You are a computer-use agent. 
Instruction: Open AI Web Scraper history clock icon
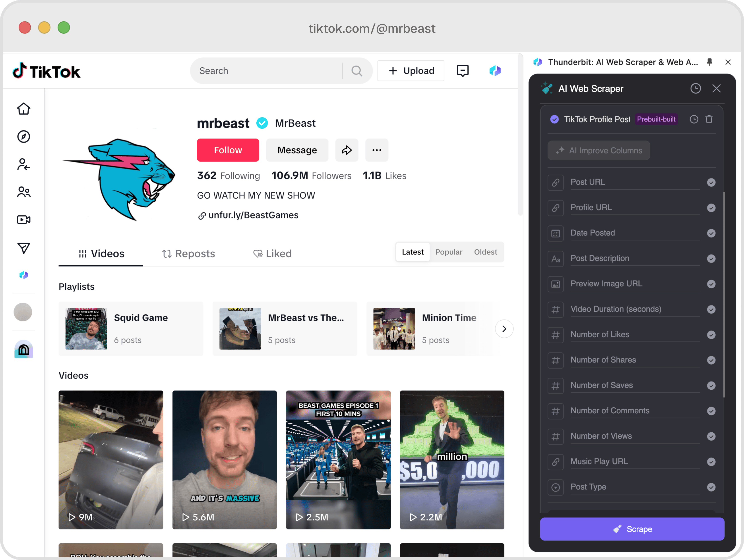696,89
